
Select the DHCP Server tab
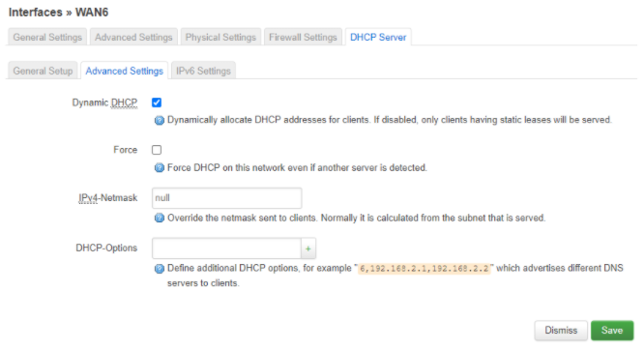(378, 37)
